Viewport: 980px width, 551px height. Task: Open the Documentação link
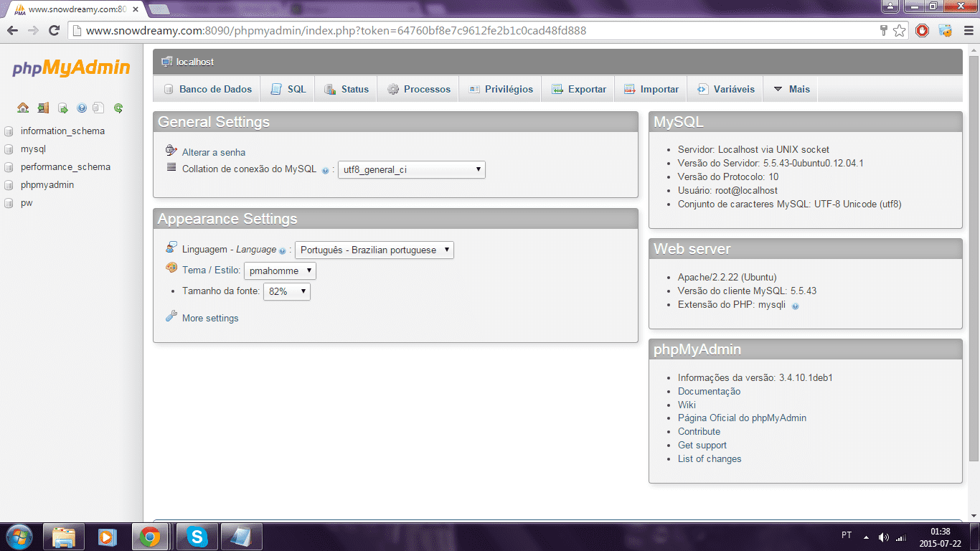point(709,391)
